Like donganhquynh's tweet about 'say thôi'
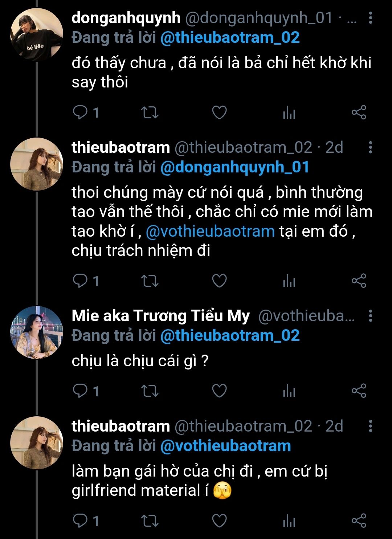 click(219, 113)
